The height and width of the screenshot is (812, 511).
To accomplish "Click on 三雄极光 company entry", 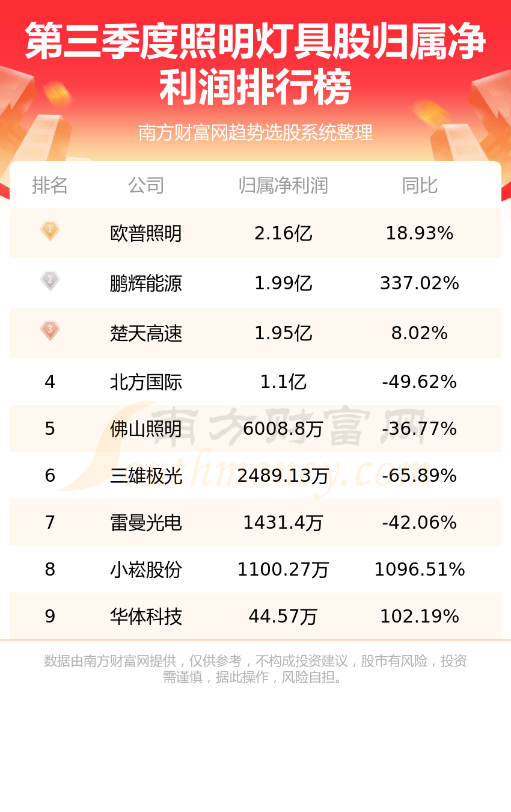I will tap(146, 476).
